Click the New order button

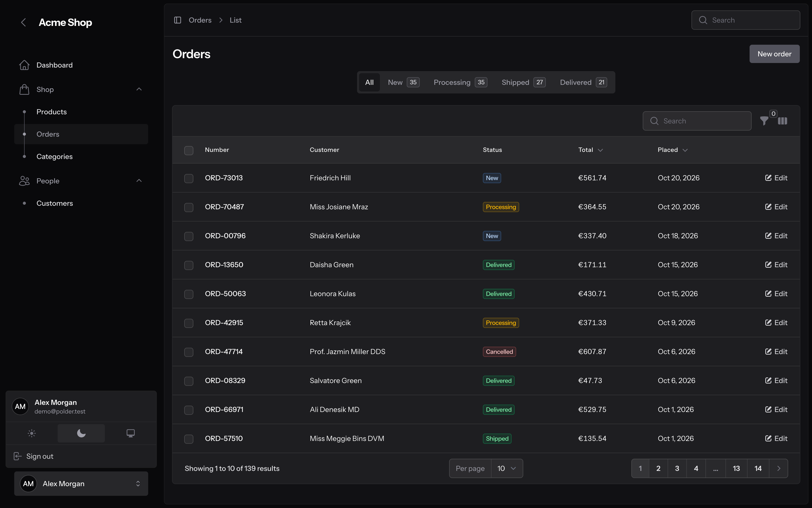pyautogui.click(x=774, y=54)
